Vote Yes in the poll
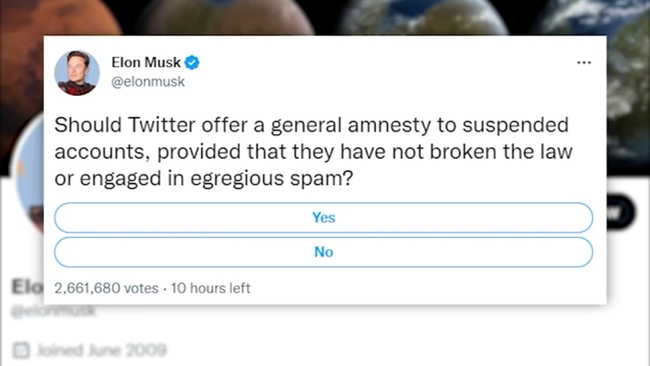The width and height of the screenshot is (650, 366). pos(323,218)
